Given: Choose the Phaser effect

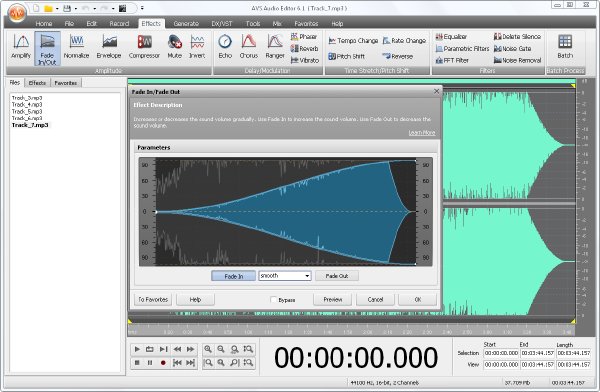Looking at the screenshot, I should coord(304,37).
